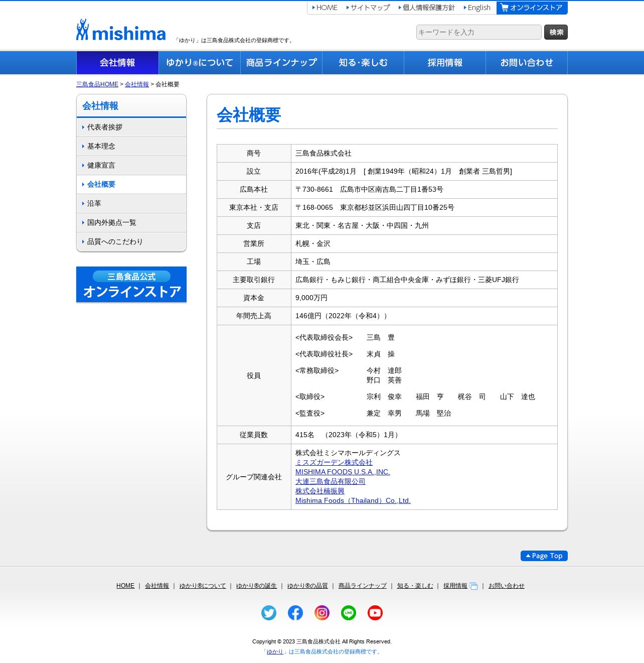Click the 商品ラインナップ footer link
644x663 pixels.
(363, 586)
